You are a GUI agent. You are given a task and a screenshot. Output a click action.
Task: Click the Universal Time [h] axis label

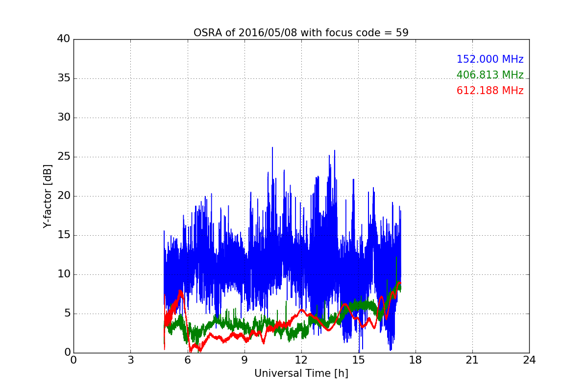[x=301, y=373]
